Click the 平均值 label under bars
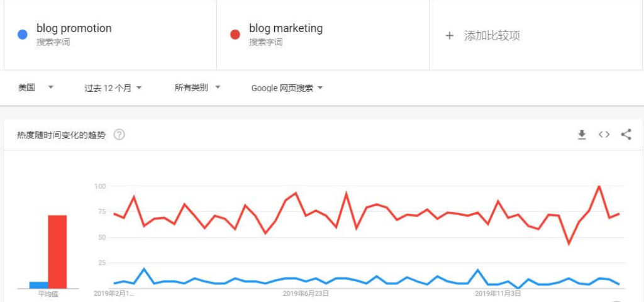 point(48,294)
